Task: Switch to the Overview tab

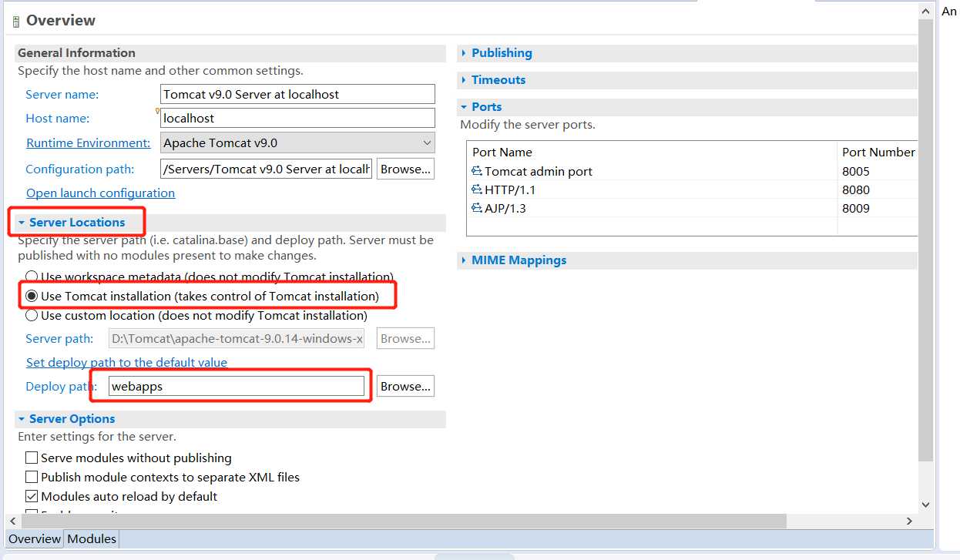Action: (35, 538)
